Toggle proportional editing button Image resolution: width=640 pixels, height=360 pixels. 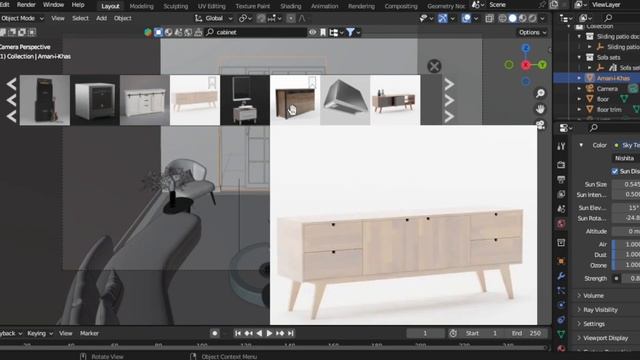pos(290,18)
